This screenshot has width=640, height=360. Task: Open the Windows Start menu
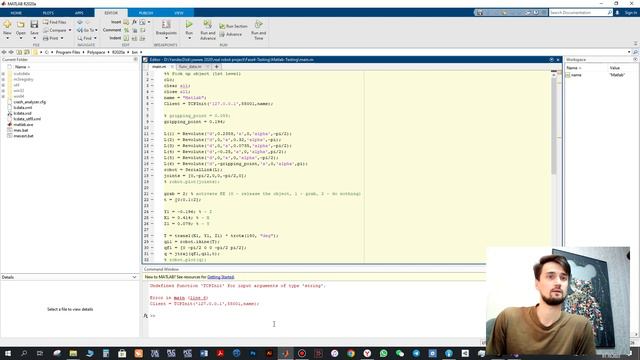coord(7,353)
